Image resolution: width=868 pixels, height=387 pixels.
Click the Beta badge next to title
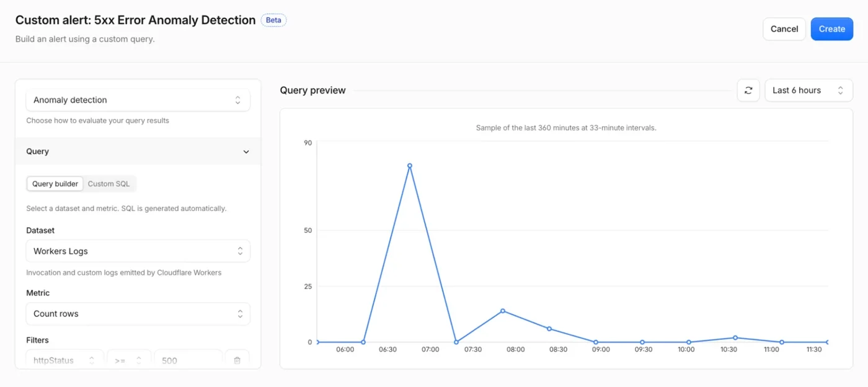point(273,20)
